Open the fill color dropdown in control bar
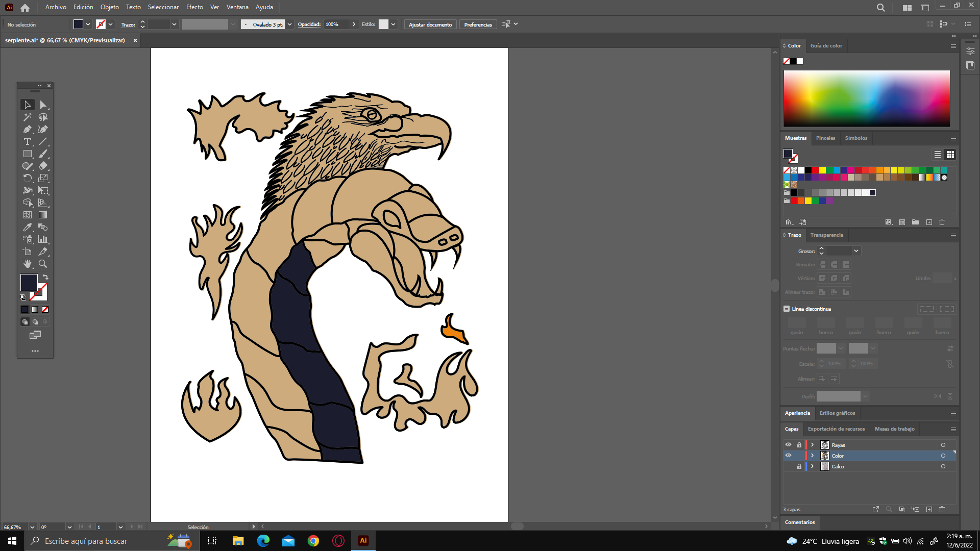This screenshot has width=980, height=551. point(88,24)
